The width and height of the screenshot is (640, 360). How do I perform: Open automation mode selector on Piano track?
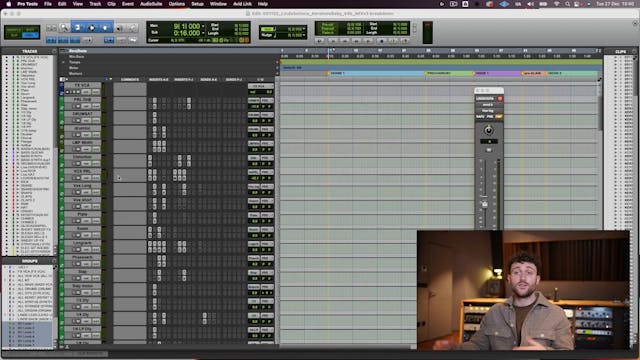(x=96, y=221)
